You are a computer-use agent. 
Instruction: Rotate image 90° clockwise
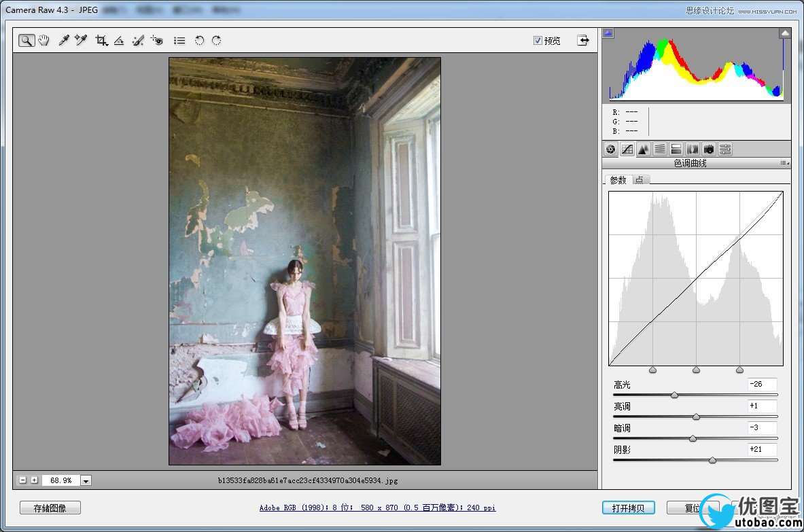click(216, 41)
